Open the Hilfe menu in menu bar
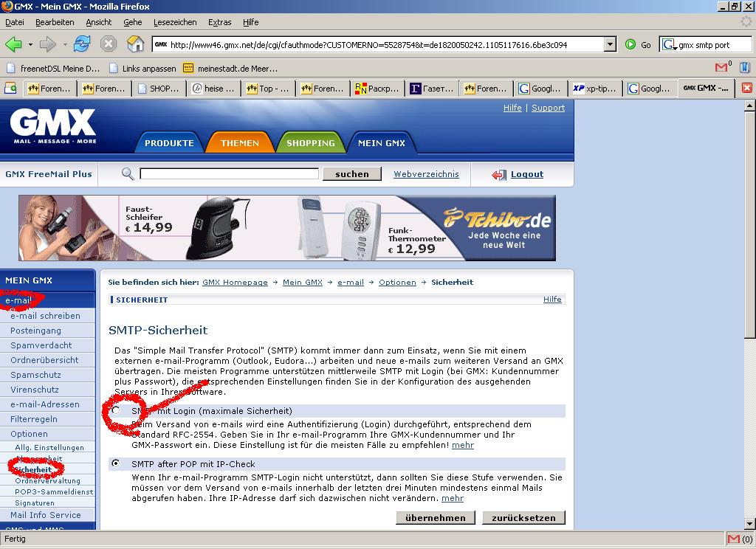 point(251,22)
